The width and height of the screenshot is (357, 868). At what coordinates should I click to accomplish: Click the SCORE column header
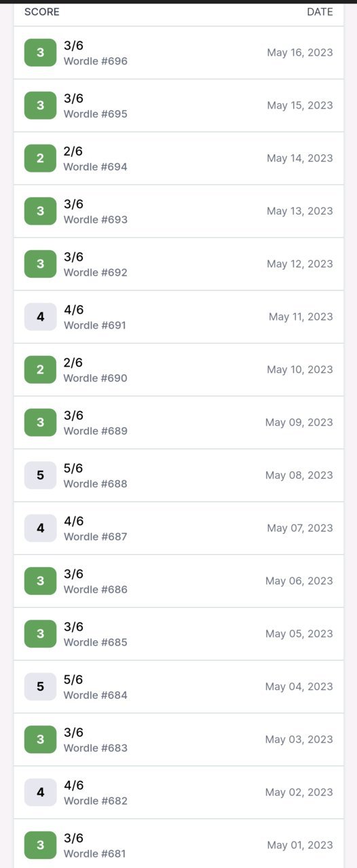pos(42,12)
